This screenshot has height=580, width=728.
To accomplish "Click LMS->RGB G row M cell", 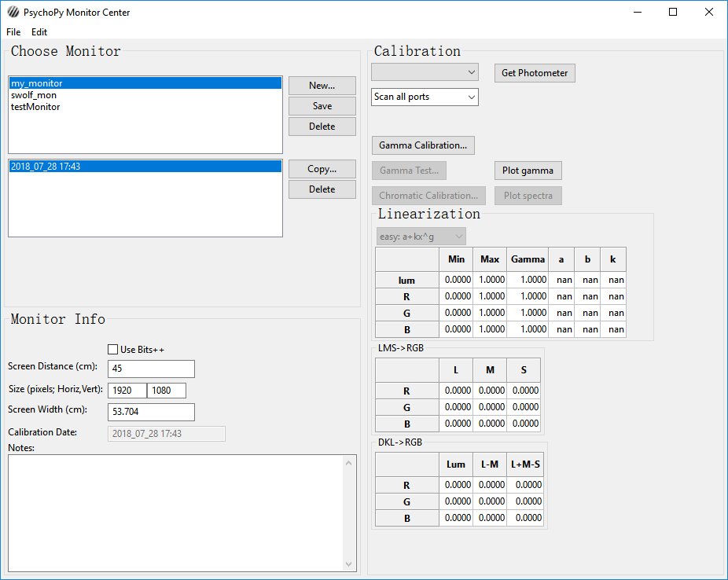I will [x=490, y=407].
